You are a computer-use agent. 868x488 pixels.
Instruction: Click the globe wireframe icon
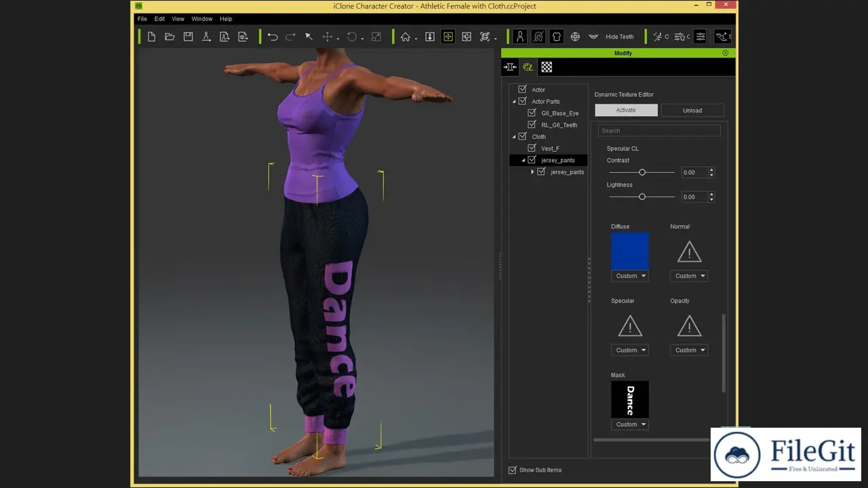[x=575, y=37]
